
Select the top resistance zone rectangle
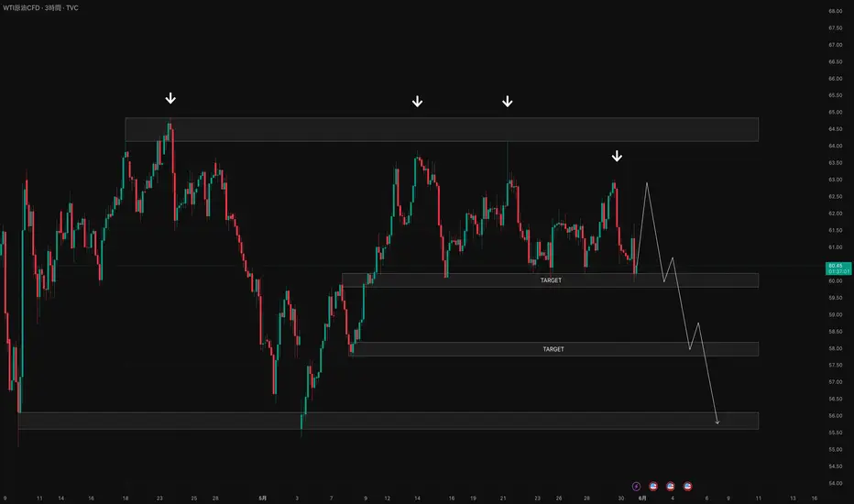click(442, 129)
